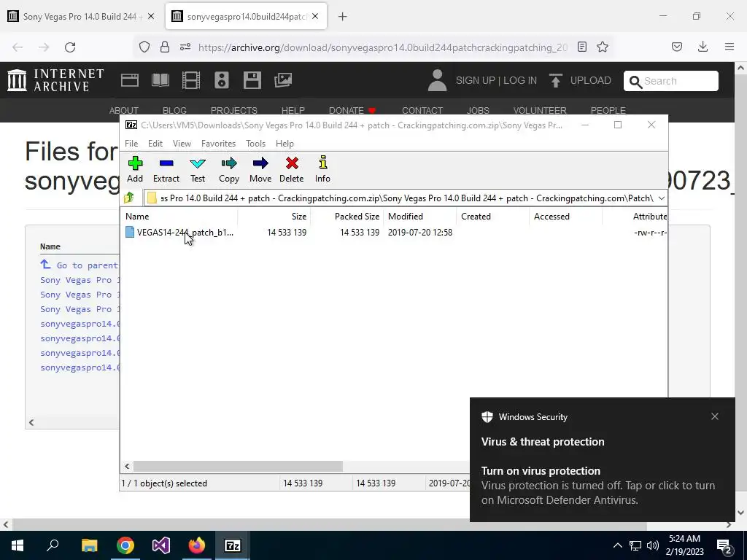The height and width of the screenshot is (560, 747).
Task: Click the 7-Zip horizontal scrollbar thumb
Action: point(238,466)
